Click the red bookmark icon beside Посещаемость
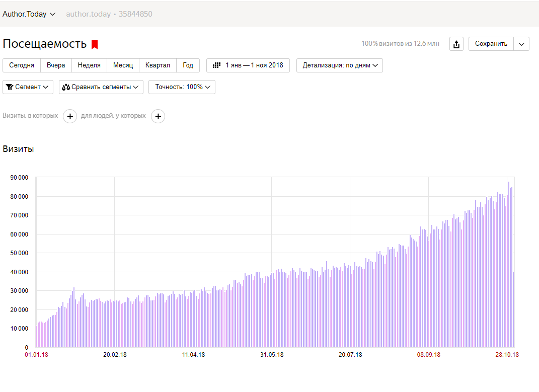The height and width of the screenshot is (392, 539). click(95, 44)
